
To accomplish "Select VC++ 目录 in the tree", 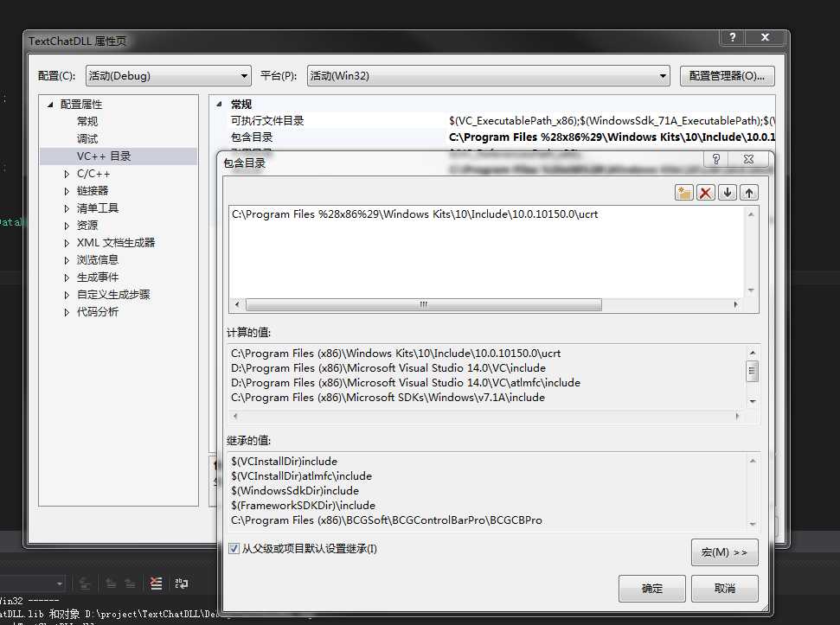I will coord(104,156).
